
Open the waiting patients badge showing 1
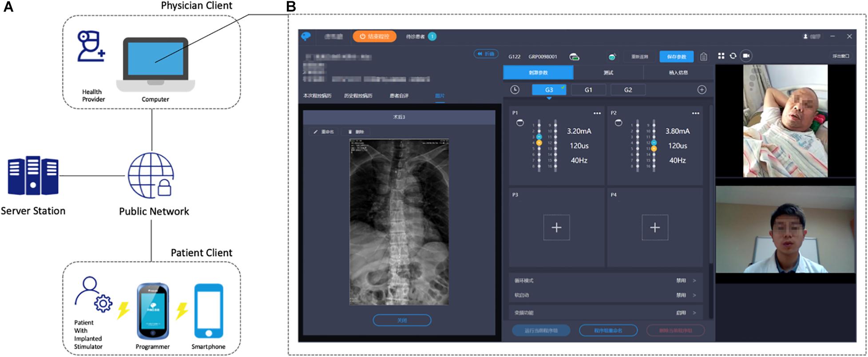[432, 36]
